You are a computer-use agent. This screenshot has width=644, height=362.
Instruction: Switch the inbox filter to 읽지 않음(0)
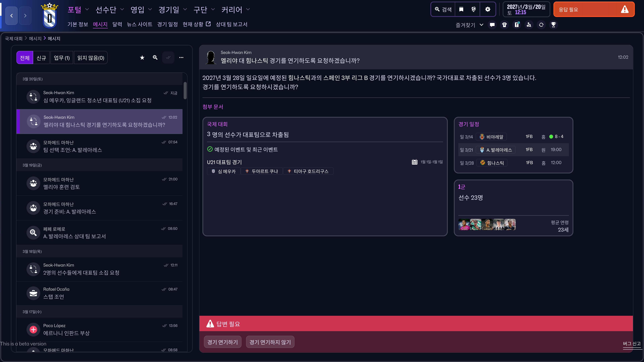click(91, 58)
